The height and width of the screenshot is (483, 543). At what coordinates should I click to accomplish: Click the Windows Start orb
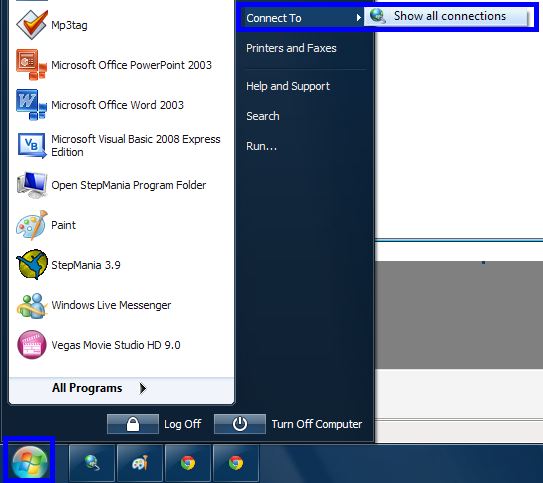[30, 462]
